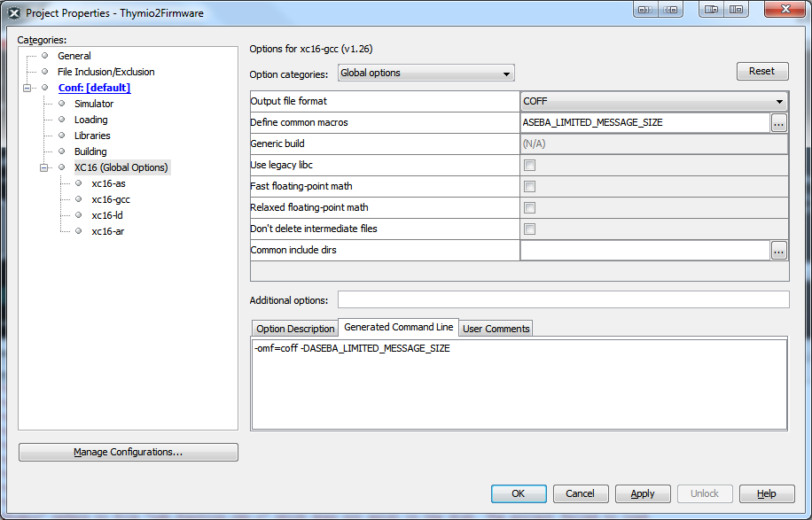Image resolution: width=812 pixels, height=520 pixels.
Task: Switch to the User Comments tab
Action: pyautogui.click(x=496, y=329)
